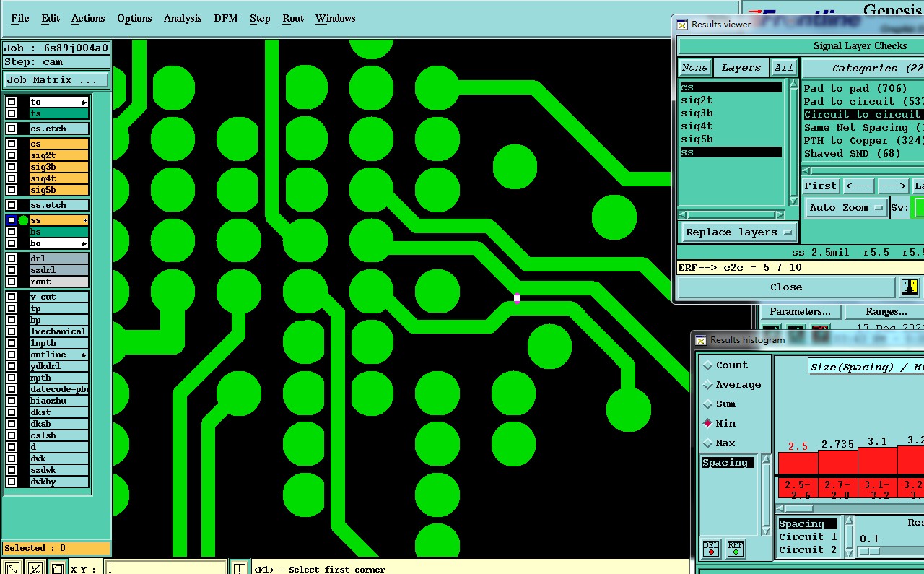The image size is (924, 574).
Task: Toggle the checkbox for layer 'to'
Action: click(12, 102)
